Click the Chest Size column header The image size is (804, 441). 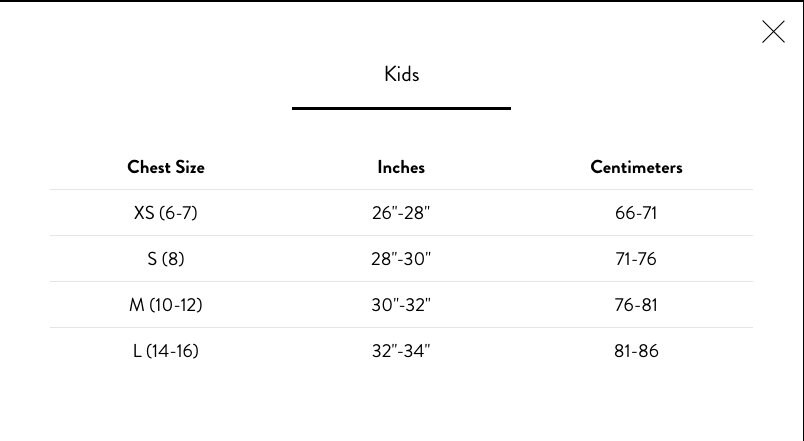pyautogui.click(x=166, y=167)
